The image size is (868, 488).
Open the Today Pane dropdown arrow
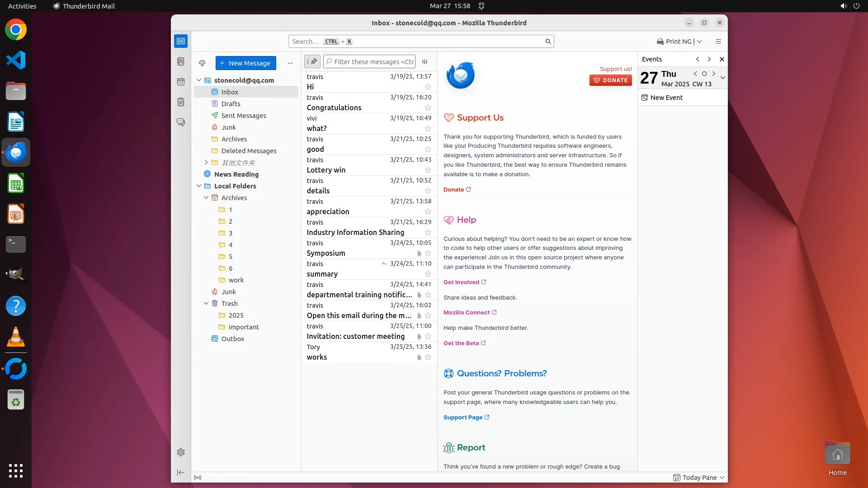[722, 478]
